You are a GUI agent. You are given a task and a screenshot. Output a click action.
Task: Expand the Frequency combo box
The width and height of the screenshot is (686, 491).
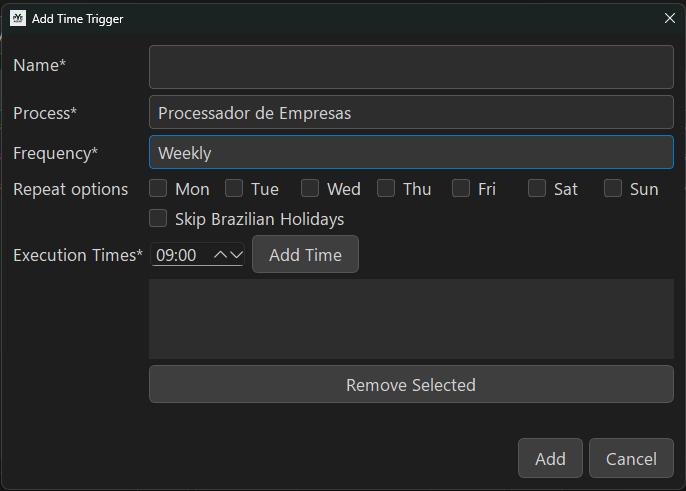(x=411, y=153)
